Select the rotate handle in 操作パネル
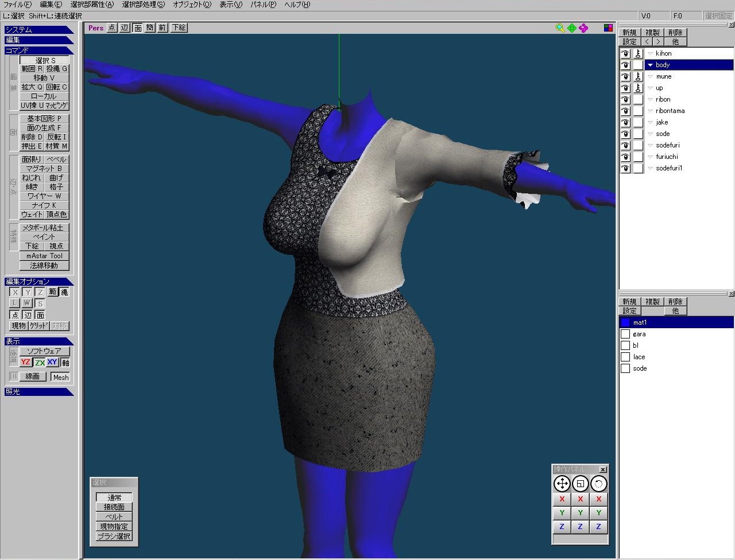 tap(598, 484)
